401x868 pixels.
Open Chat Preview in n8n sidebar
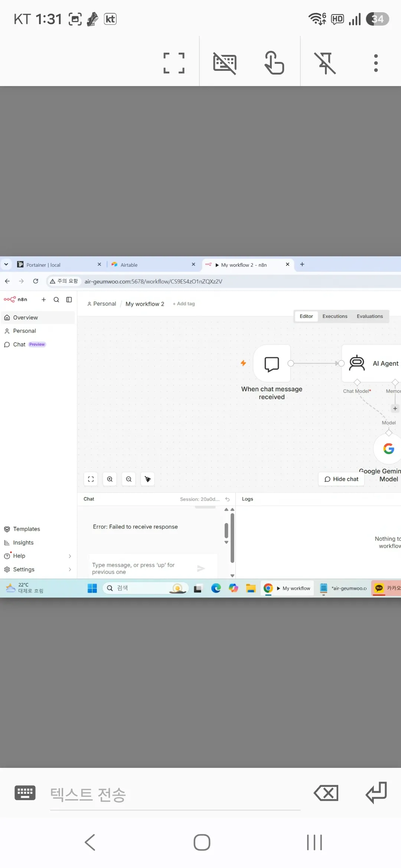(x=38, y=345)
